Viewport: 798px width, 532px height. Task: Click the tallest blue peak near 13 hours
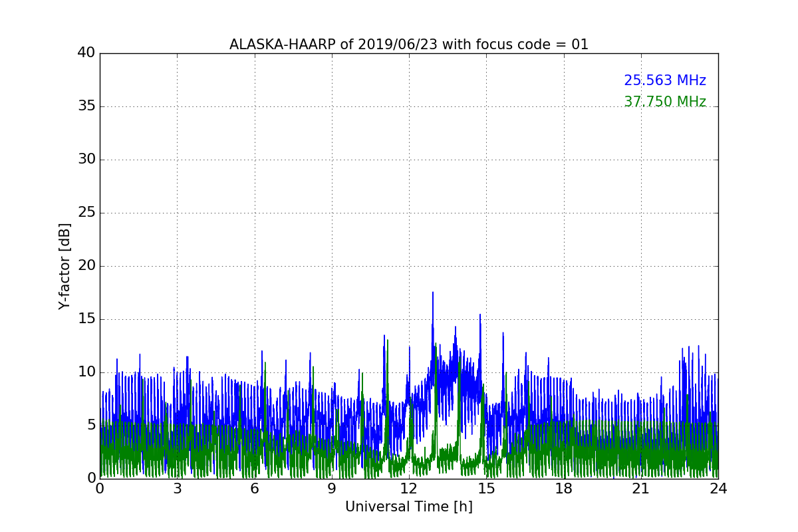point(433,293)
